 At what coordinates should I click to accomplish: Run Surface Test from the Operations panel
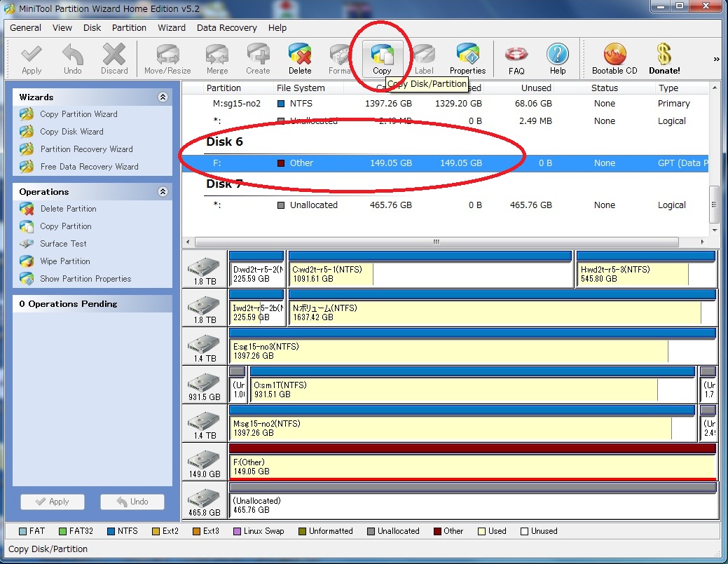point(63,244)
